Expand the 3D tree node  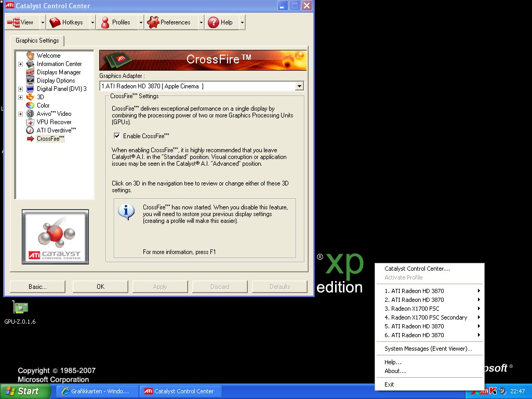(20, 97)
